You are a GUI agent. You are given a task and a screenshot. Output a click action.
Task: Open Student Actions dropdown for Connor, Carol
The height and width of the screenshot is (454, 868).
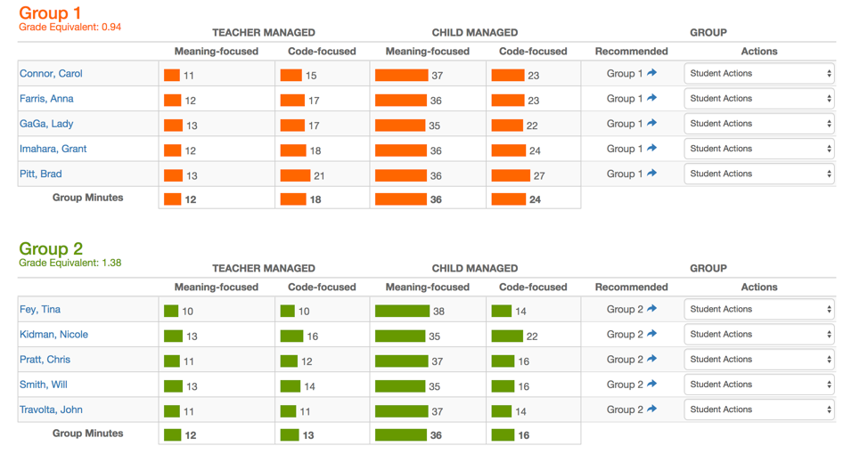pyautogui.click(x=759, y=74)
